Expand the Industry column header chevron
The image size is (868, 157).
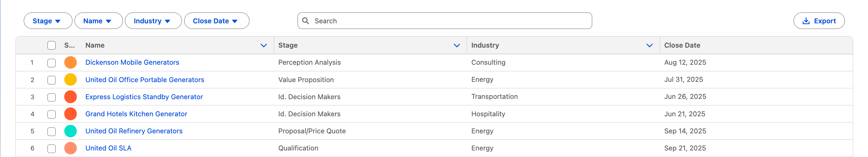tap(649, 45)
